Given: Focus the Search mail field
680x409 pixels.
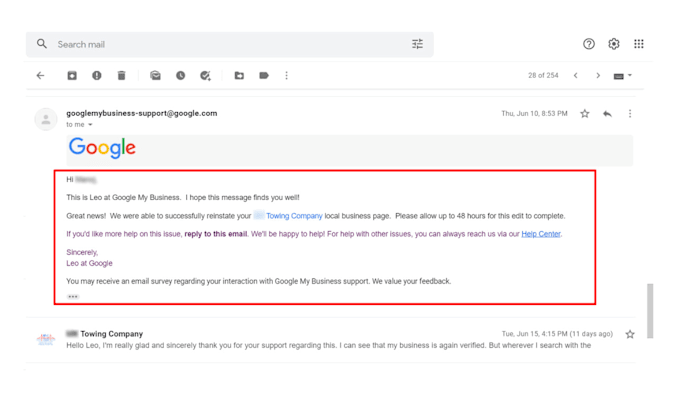Looking at the screenshot, I should pyautogui.click(x=229, y=44).
